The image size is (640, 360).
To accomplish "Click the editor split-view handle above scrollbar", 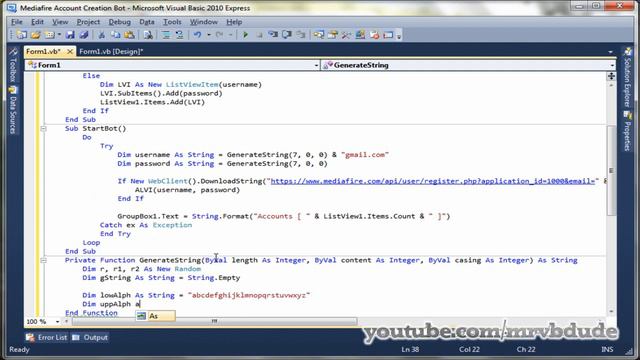I will pos(611,76).
